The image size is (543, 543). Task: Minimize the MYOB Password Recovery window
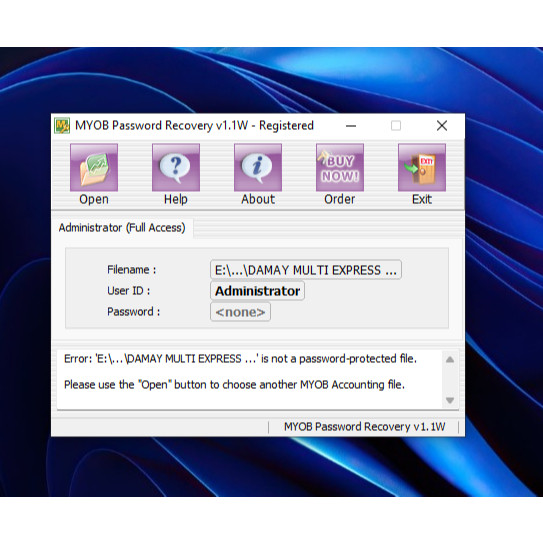click(351, 126)
